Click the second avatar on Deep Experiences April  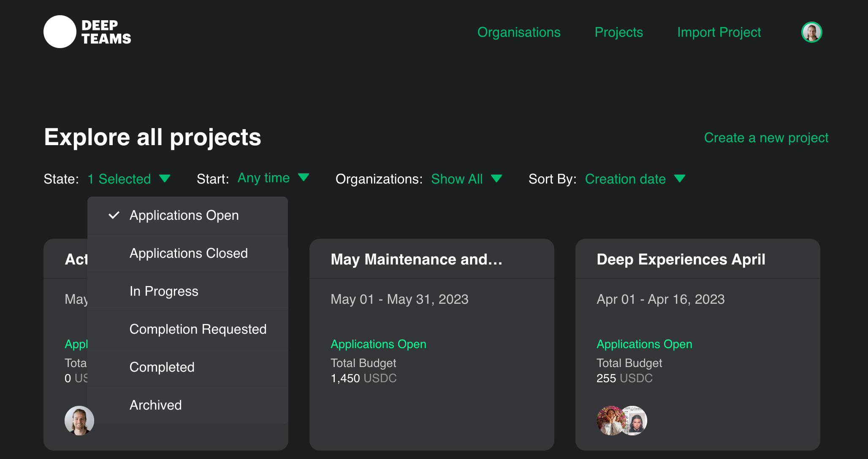[x=636, y=421]
